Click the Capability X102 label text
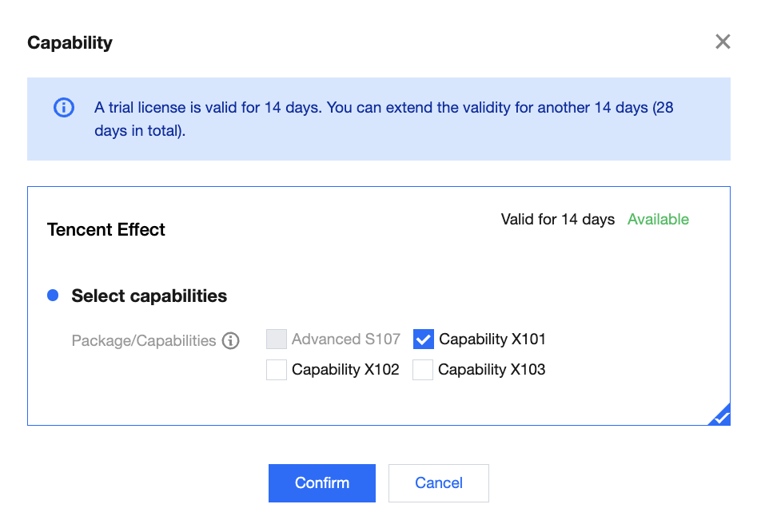Screen dimensions: 761x532 (x=345, y=370)
